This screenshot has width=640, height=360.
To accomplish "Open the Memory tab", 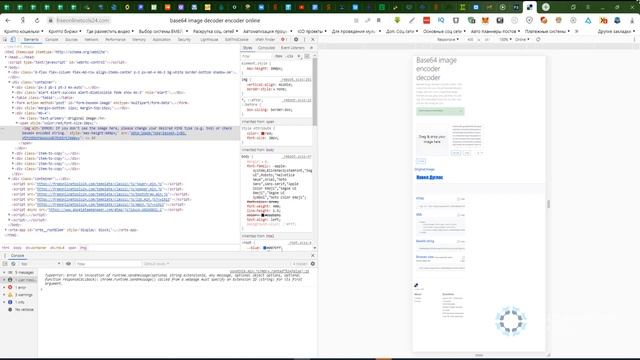I will tap(139, 40).
